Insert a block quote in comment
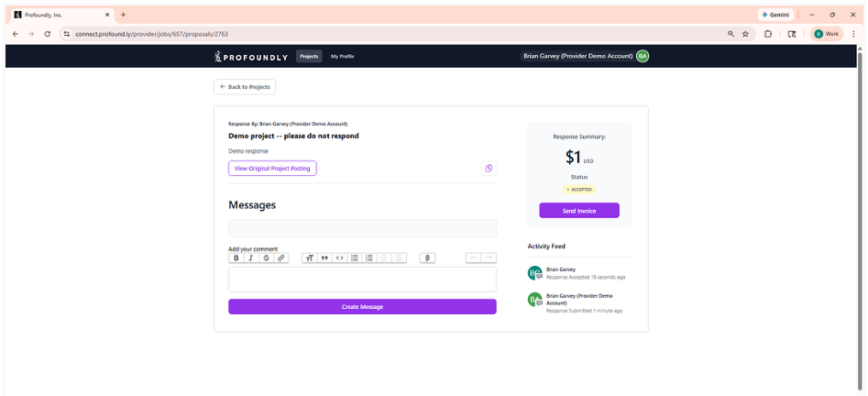868x396 pixels. coord(324,258)
